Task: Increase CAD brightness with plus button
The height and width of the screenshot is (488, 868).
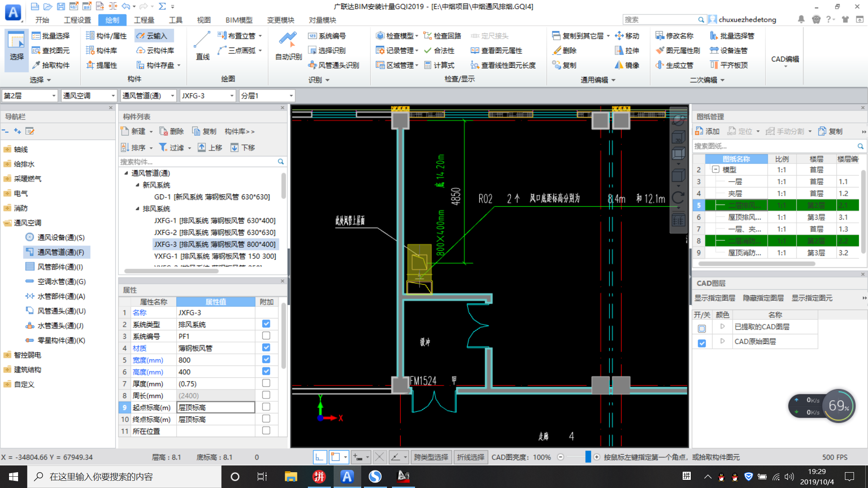Action: pyautogui.click(x=597, y=457)
